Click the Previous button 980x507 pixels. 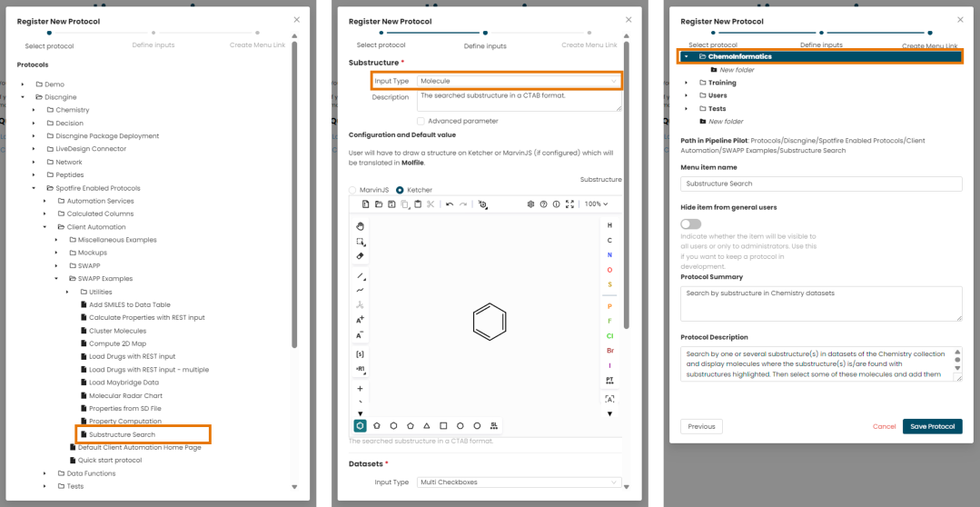coord(701,426)
